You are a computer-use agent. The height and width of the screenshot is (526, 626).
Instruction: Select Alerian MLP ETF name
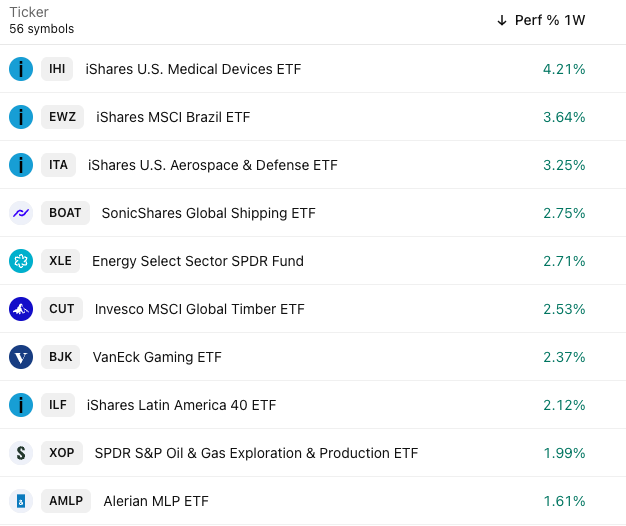(x=156, y=501)
